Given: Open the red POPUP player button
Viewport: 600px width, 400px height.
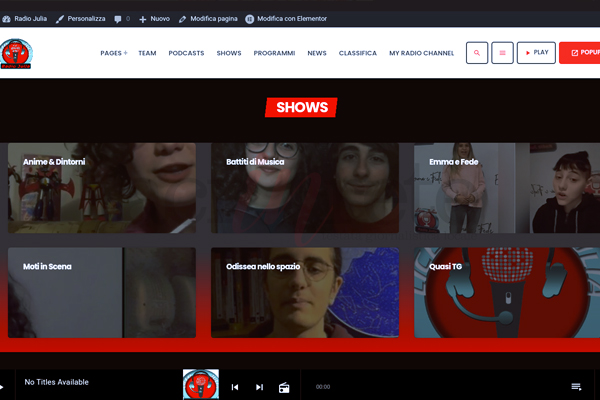Looking at the screenshot, I should point(579,53).
